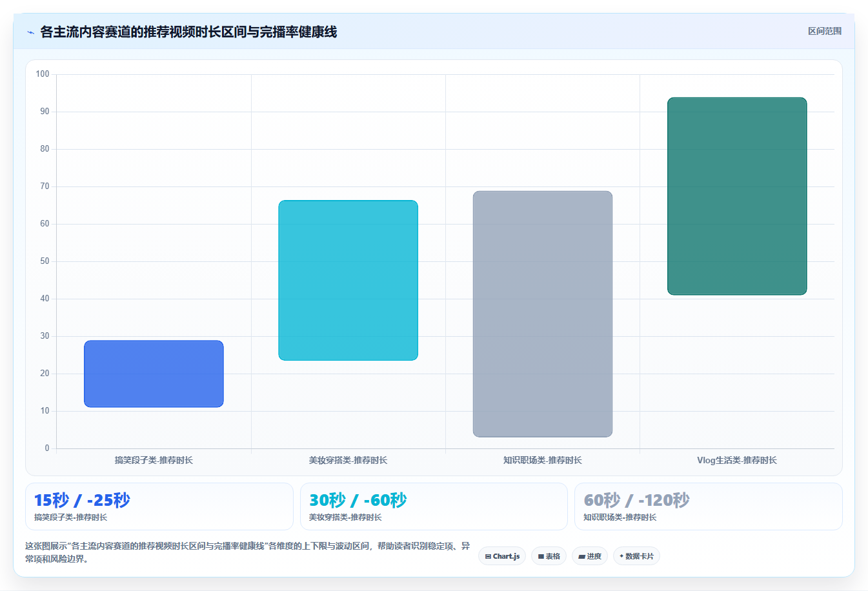868x591 pixels.
Task: Click the 15秒 / -25秒 stat value
Action: [x=82, y=500]
